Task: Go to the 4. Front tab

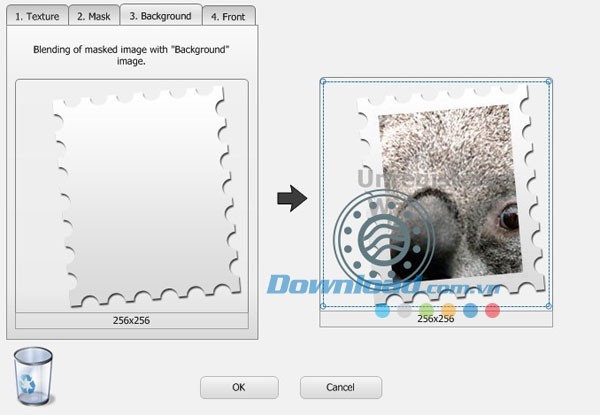Action: pyautogui.click(x=228, y=16)
